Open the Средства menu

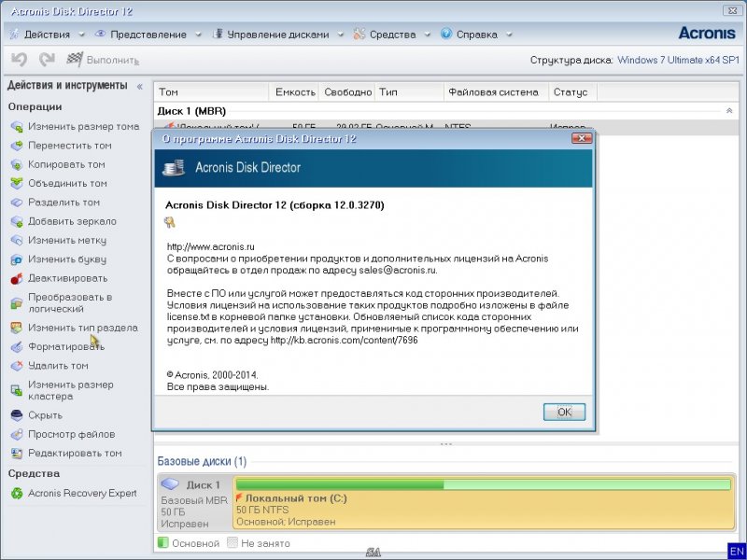click(x=392, y=35)
